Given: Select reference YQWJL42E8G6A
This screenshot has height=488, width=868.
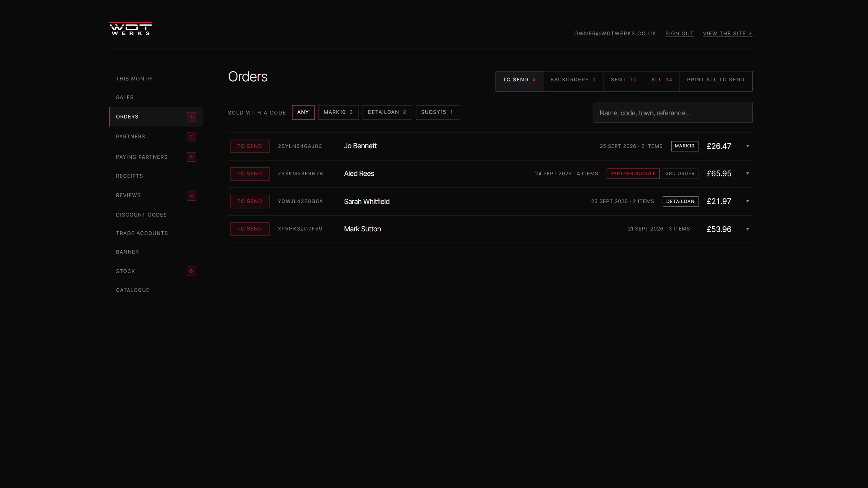Looking at the screenshot, I should click(301, 201).
